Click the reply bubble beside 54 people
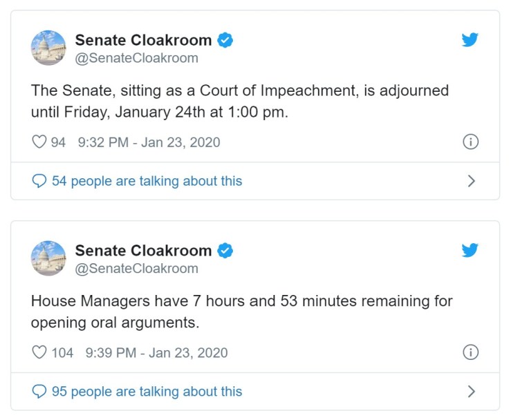 pyautogui.click(x=39, y=182)
